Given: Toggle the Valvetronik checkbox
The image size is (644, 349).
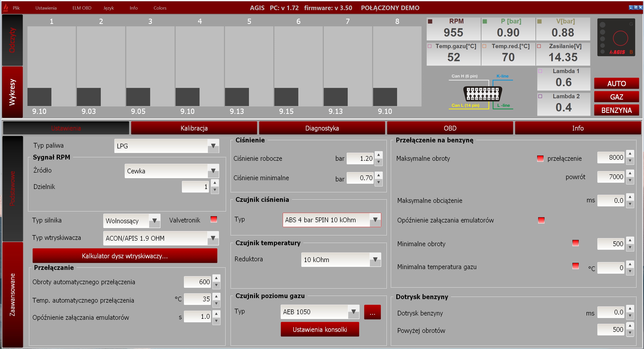Looking at the screenshot, I should (214, 219).
